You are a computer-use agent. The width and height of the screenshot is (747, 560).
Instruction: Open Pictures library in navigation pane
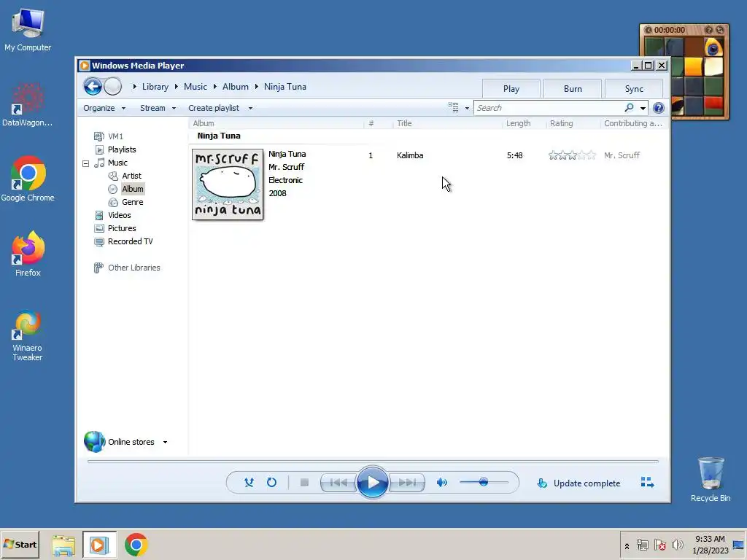coord(122,228)
